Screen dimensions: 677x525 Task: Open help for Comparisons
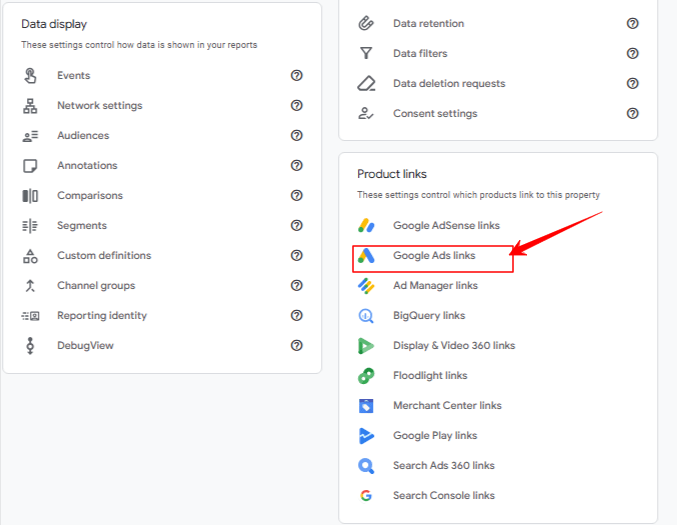pyautogui.click(x=297, y=196)
